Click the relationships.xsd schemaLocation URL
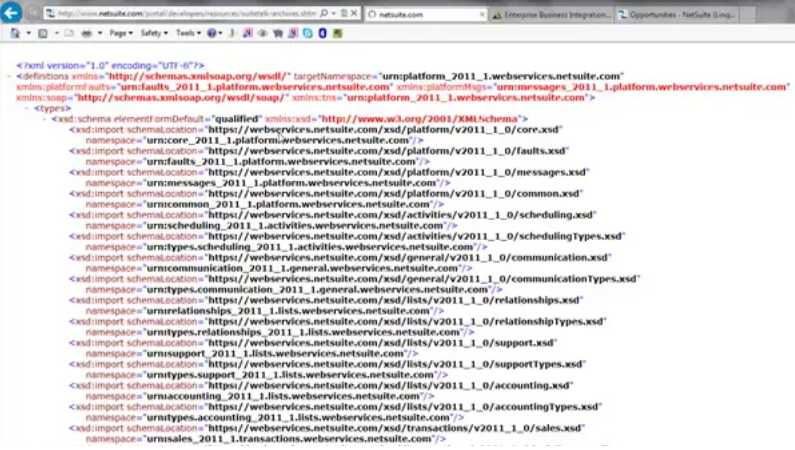This screenshot has height=450, width=795. 393,300
